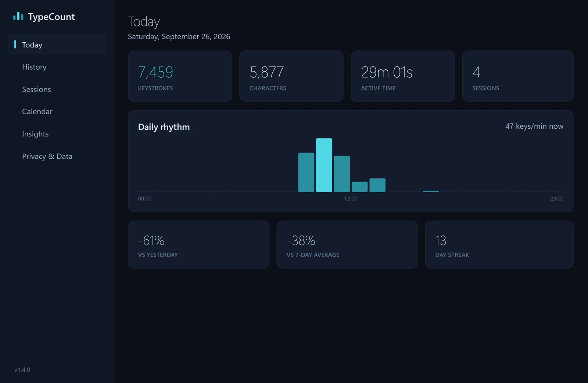
Task: Open the Today sidebar tab
Action: tap(57, 45)
